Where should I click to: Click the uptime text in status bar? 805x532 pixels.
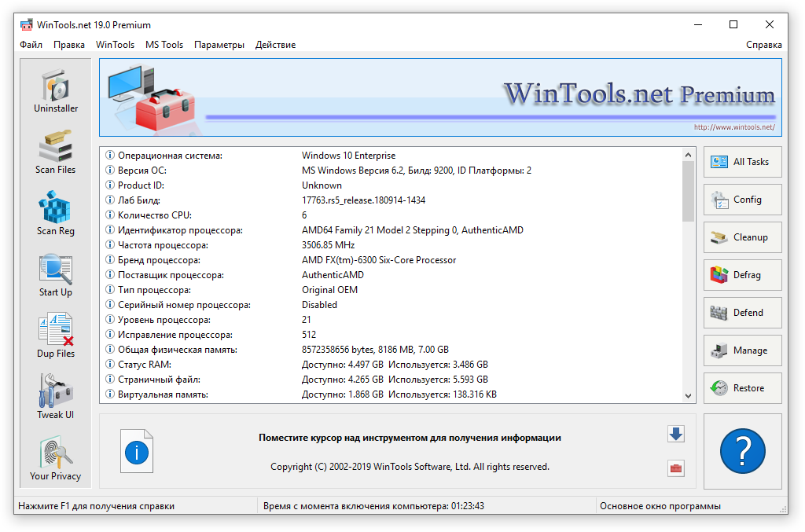click(x=373, y=506)
